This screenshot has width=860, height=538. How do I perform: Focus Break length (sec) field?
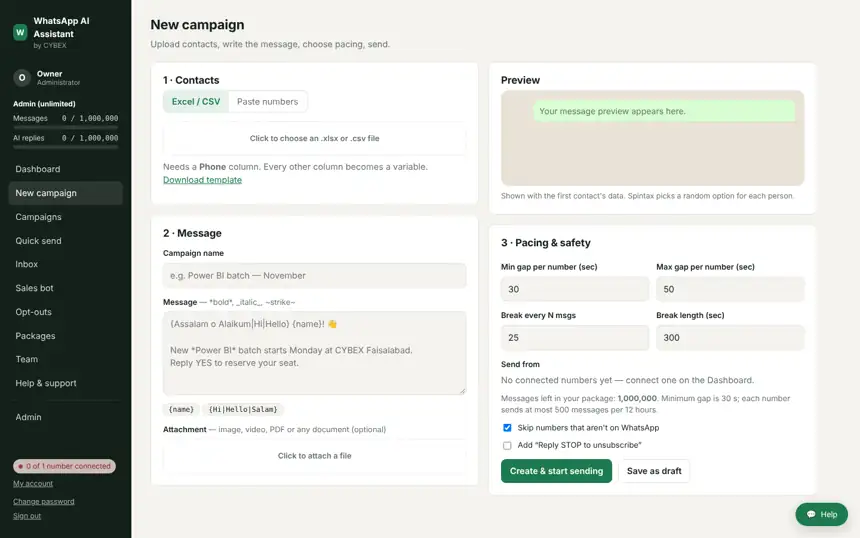(x=730, y=338)
